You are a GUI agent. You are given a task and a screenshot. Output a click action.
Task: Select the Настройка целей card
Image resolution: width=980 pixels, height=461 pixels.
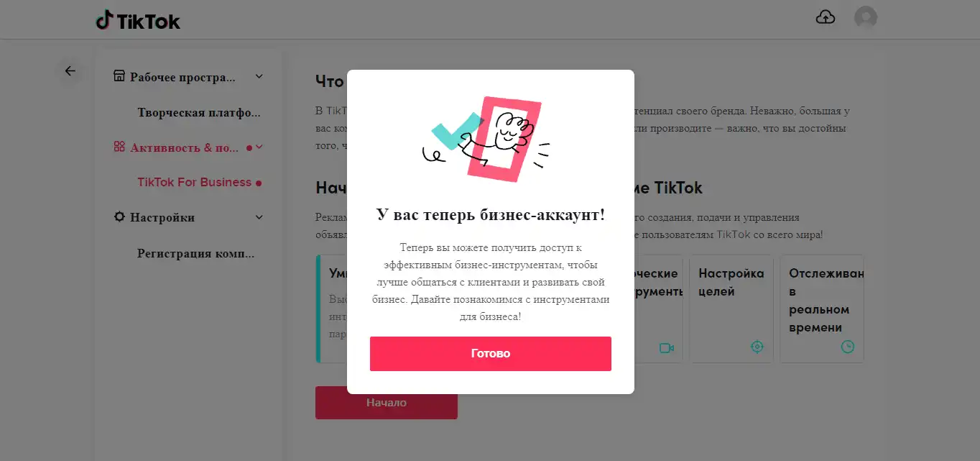[731, 309]
